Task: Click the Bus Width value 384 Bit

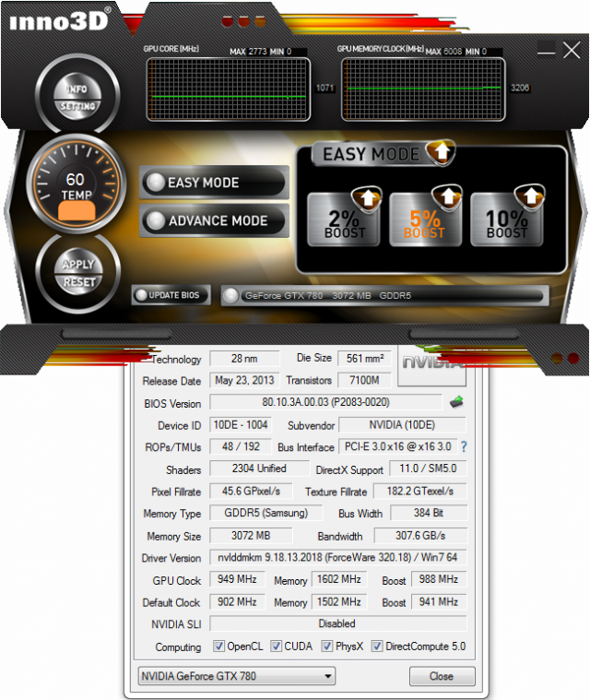Action: [x=429, y=513]
